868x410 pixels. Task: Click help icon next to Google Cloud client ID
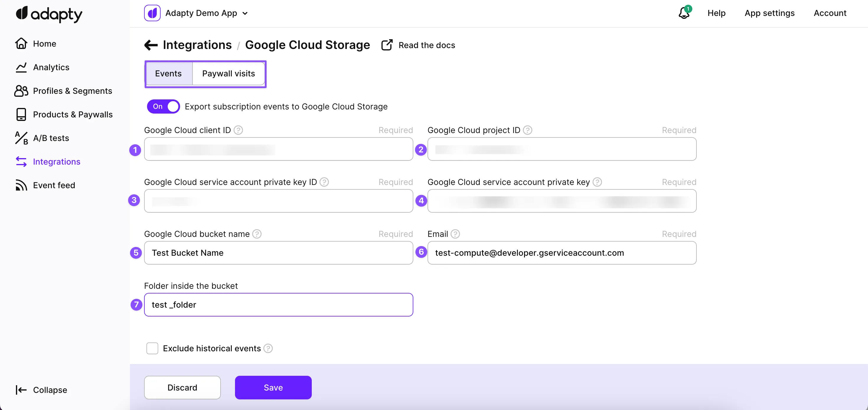click(x=238, y=130)
